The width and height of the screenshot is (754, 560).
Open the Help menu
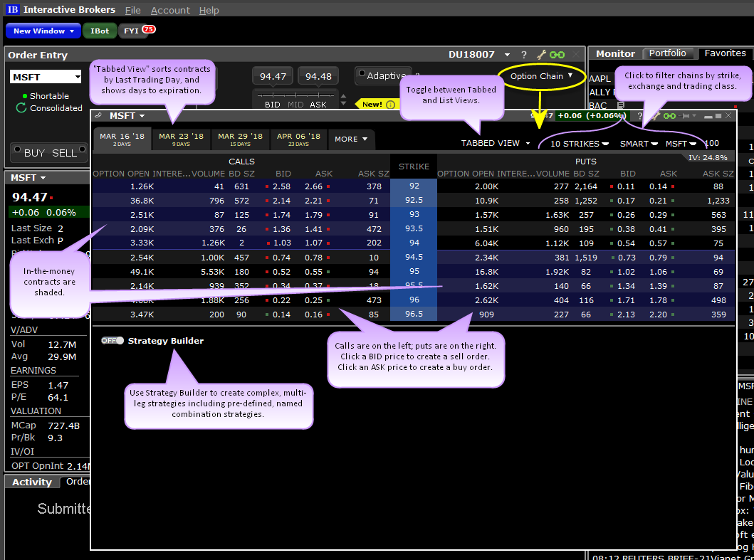tap(209, 10)
